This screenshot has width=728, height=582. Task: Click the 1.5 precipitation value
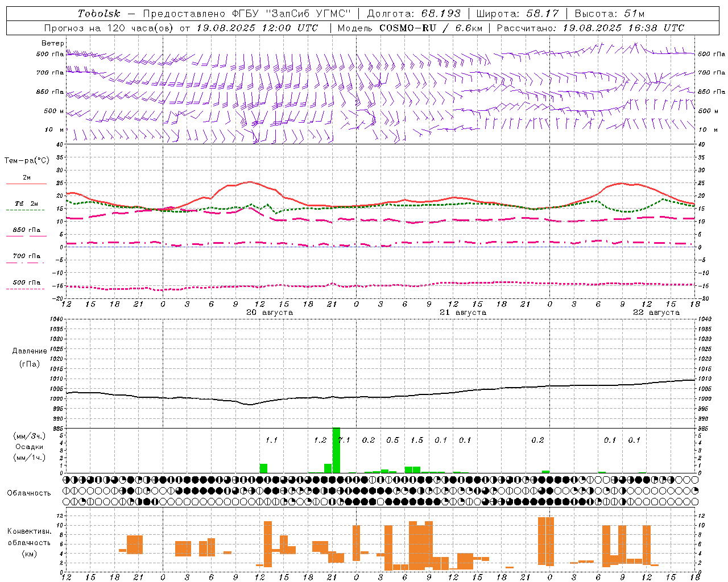point(417,440)
